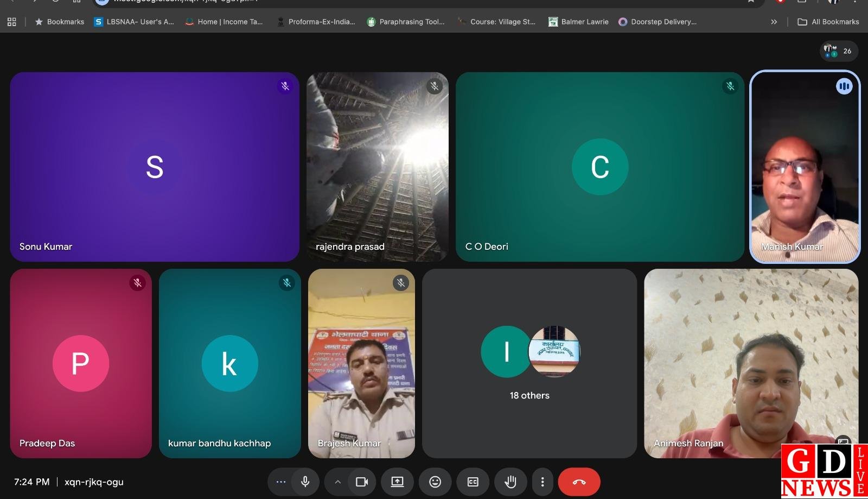Image resolution: width=868 pixels, height=499 pixels.
Task: Turn on closed captions
Action: [473, 482]
